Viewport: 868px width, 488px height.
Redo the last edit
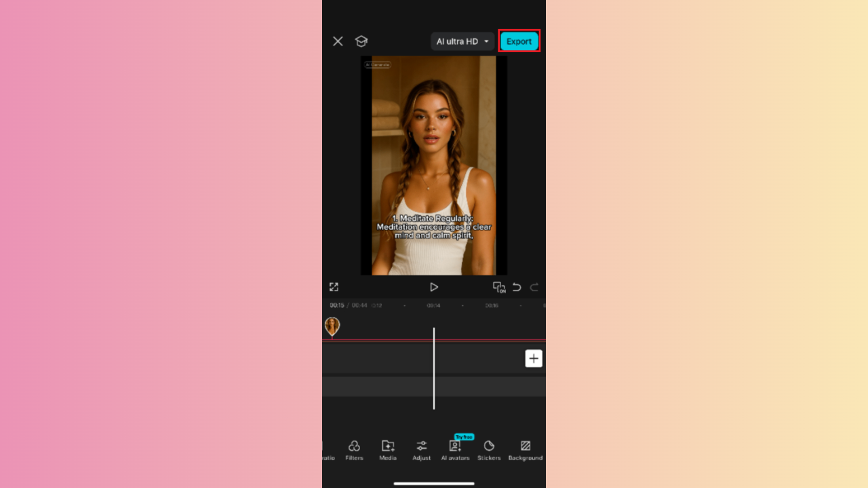pos(534,287)
